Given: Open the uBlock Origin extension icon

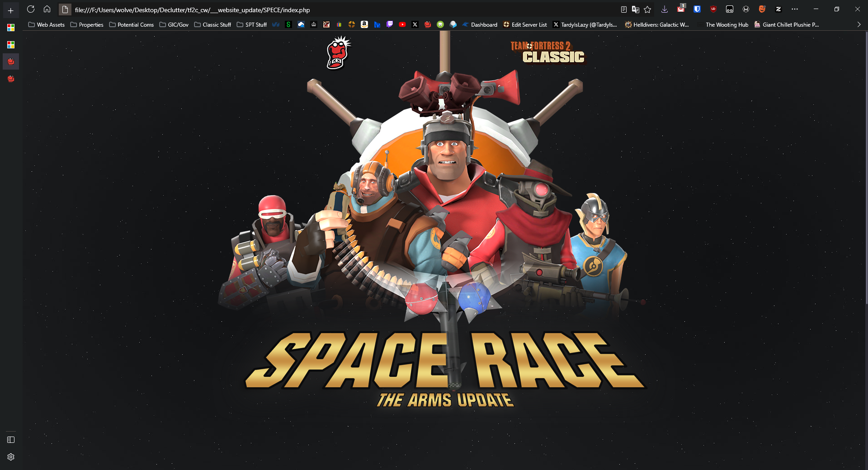Looking at the screenshot, I should click(x=713, y=9).
